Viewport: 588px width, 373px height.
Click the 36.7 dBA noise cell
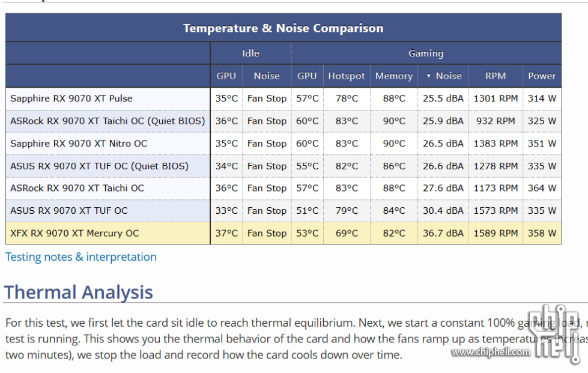coord(443,233)
